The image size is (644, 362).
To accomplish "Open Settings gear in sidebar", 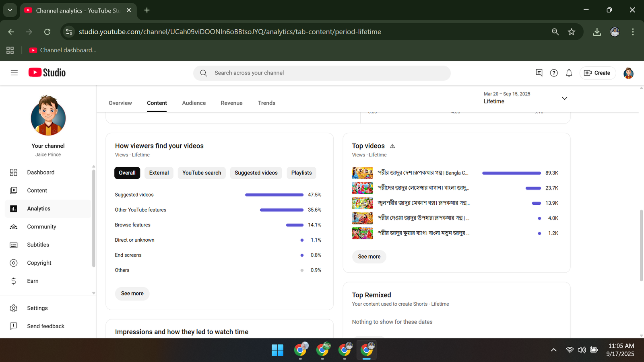I will [14, 308].
